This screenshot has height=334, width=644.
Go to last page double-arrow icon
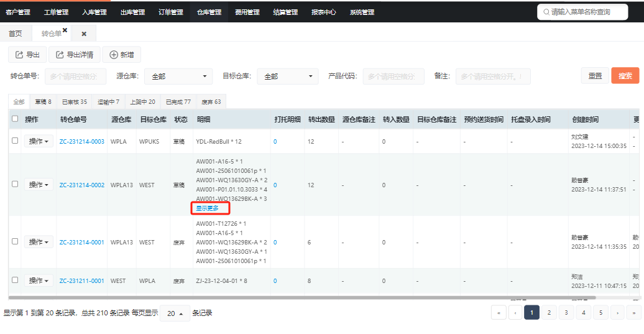click(x=633, y=313)
